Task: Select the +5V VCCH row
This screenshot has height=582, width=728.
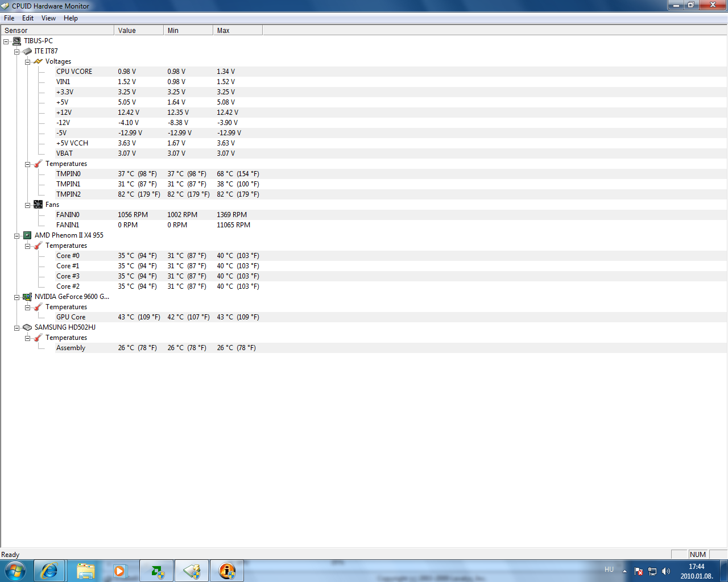Action: click(x=391, y=143)
